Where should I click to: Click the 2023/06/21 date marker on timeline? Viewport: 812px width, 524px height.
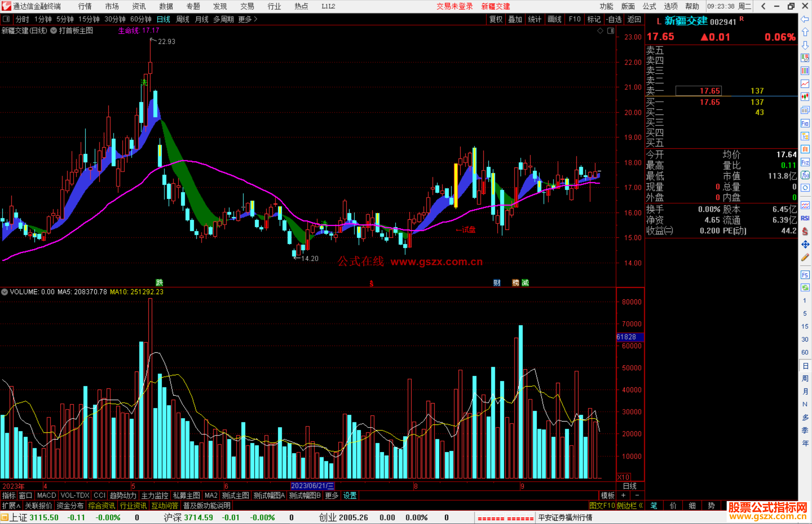312,486
